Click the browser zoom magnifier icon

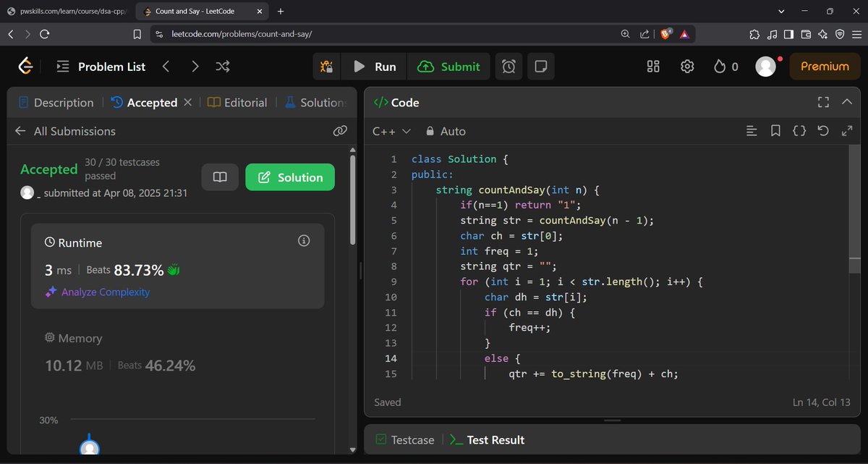pyautogui.click(x=626, y=34)
